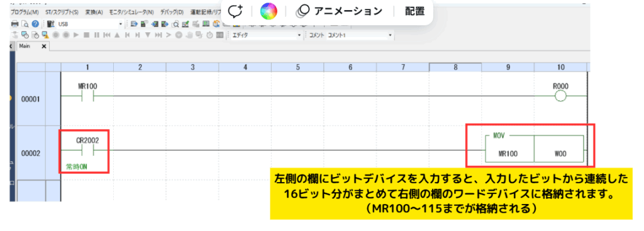Screen dimensions: 644x231
Task: Open the rainbow color wheel picker
Action: (269, 11)
